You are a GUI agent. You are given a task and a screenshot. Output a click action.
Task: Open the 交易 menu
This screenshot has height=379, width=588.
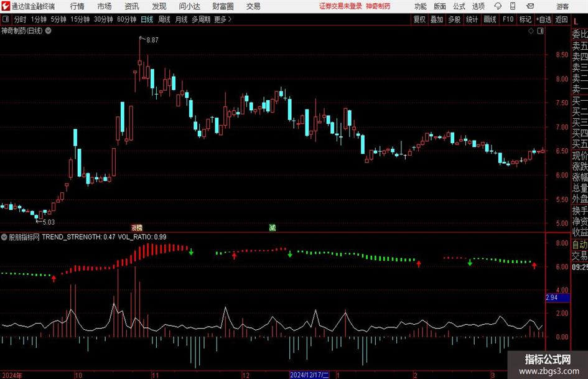coord(253,6)
